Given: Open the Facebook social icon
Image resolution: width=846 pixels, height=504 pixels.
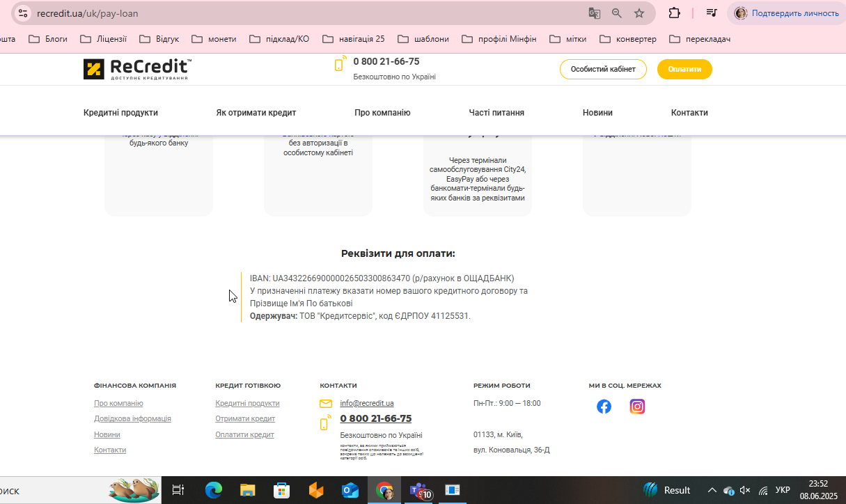Looking at the screenshot, I should (604, 407).
